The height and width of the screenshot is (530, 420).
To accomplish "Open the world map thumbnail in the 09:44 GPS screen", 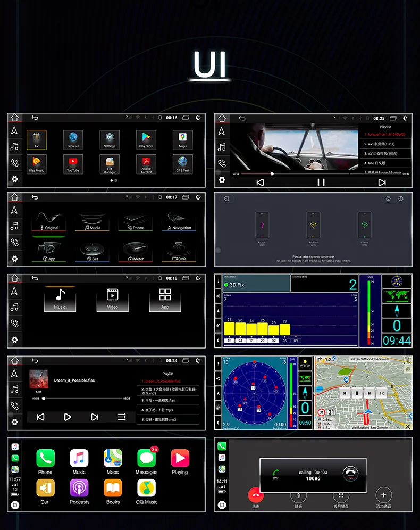I will pos(397,296).
